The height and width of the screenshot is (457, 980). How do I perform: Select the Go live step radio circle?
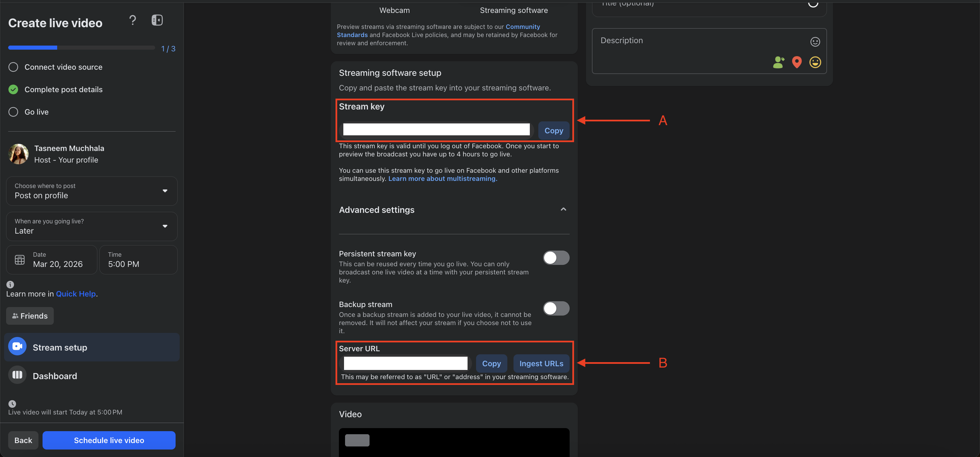[x=13, y=112]
